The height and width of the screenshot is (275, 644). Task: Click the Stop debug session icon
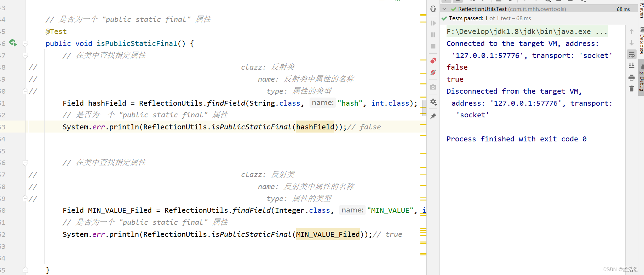click(433, 46)
